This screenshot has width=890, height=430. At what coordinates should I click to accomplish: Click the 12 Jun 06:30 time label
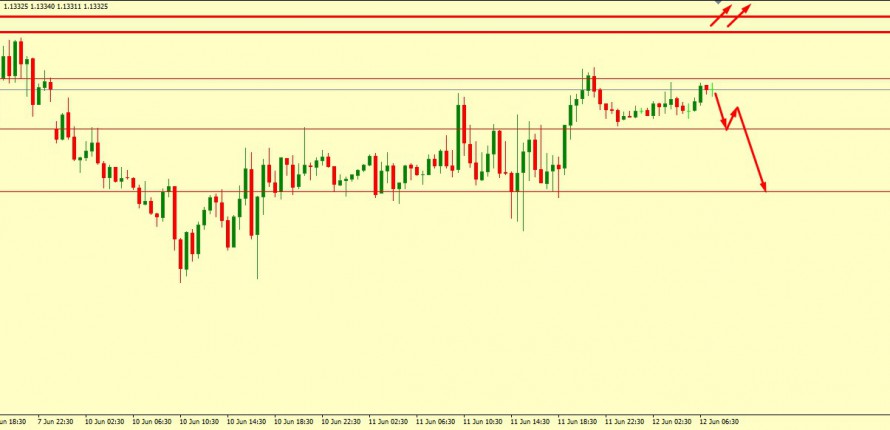click(719, 422)
